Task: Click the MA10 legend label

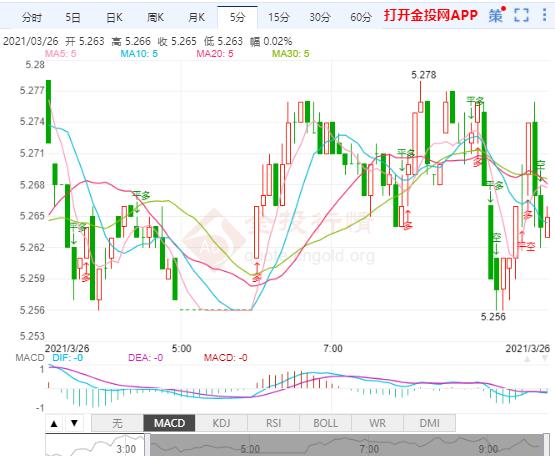Action: pos(139,54)
